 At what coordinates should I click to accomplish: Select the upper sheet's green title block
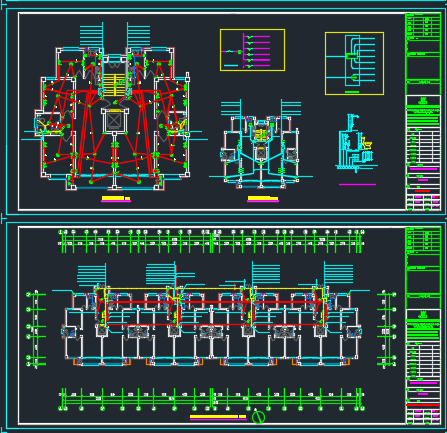coord(423,112)
